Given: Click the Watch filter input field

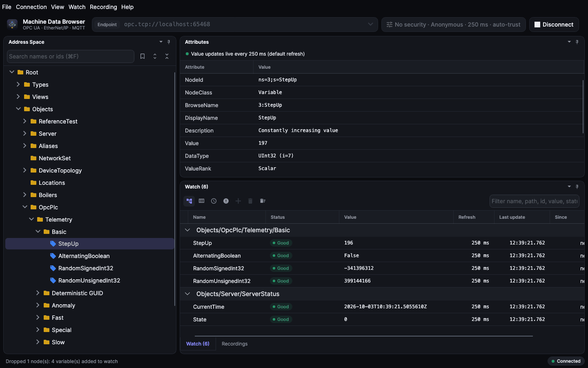Looking at the screenshot, I should (x=535, y=201).
